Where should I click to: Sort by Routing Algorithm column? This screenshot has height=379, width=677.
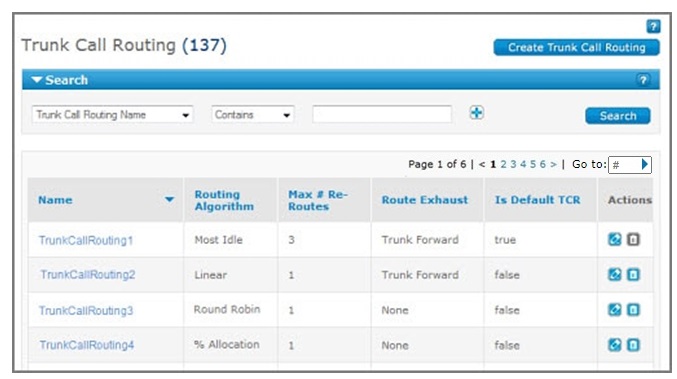pos(224,200)
